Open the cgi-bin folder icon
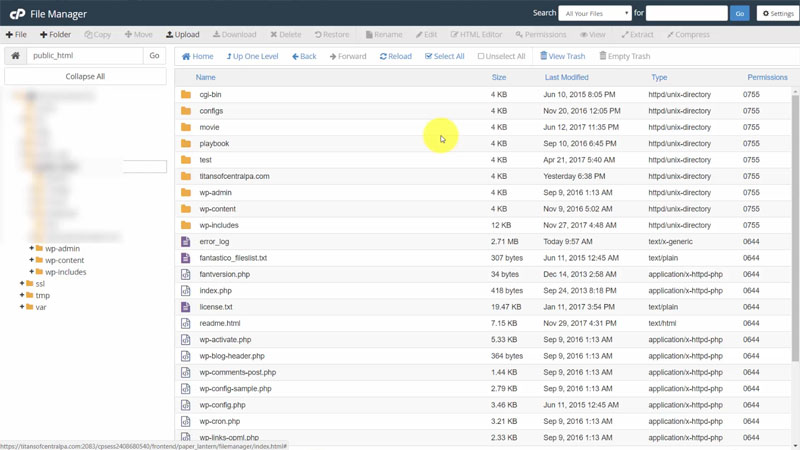 pos(185,95)
